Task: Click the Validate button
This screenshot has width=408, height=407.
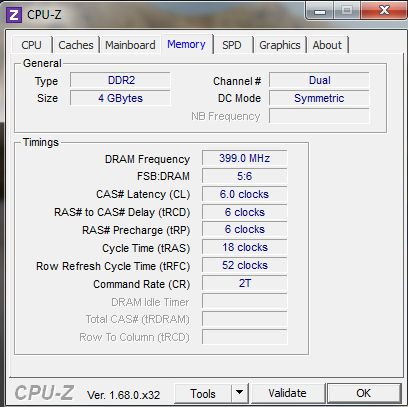Action: (287, 393)
